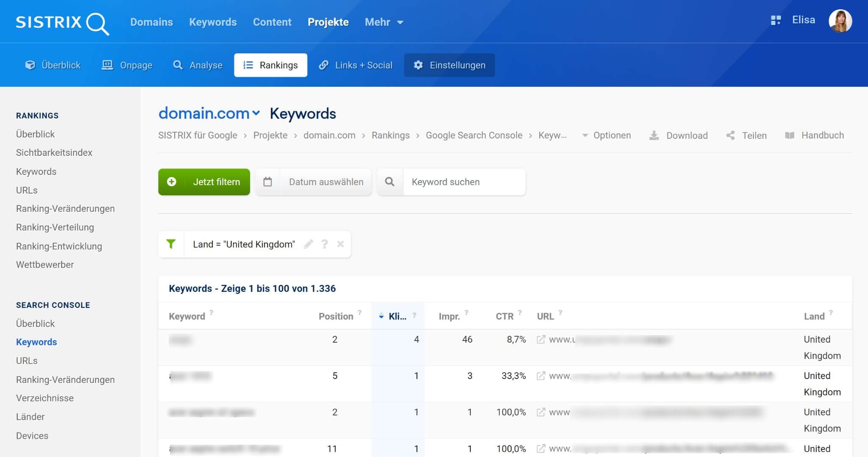Edit the Land filter with pencil icon
This screenshot has height=457, width=868.
coord(309,244)
